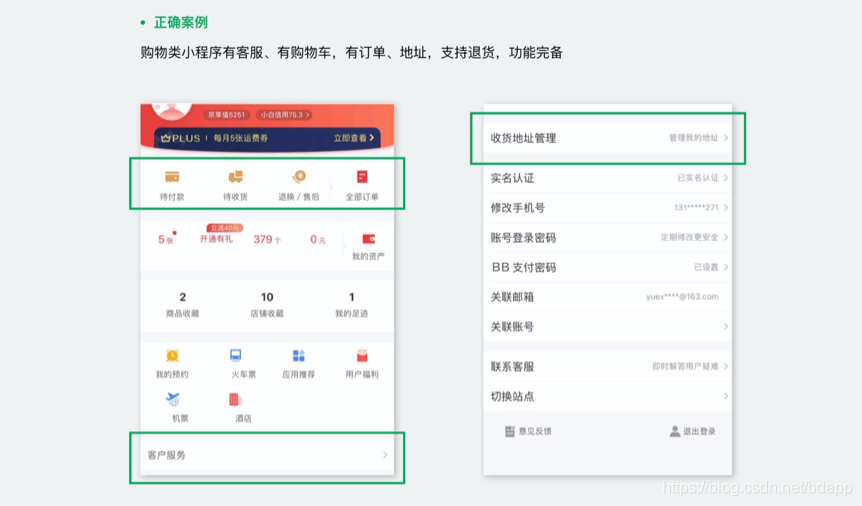Open the 2 商品收藏 counter
The image size is (862, 506).
click(x=183, y=304)
